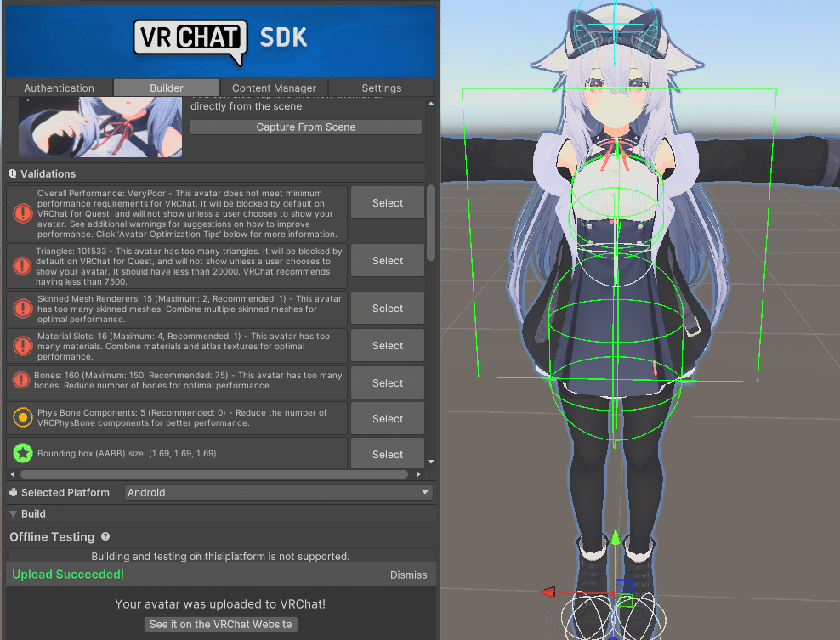
Task: Click Select for Skinned Mesh Renderers validation
Action: [x=388, y=309]
